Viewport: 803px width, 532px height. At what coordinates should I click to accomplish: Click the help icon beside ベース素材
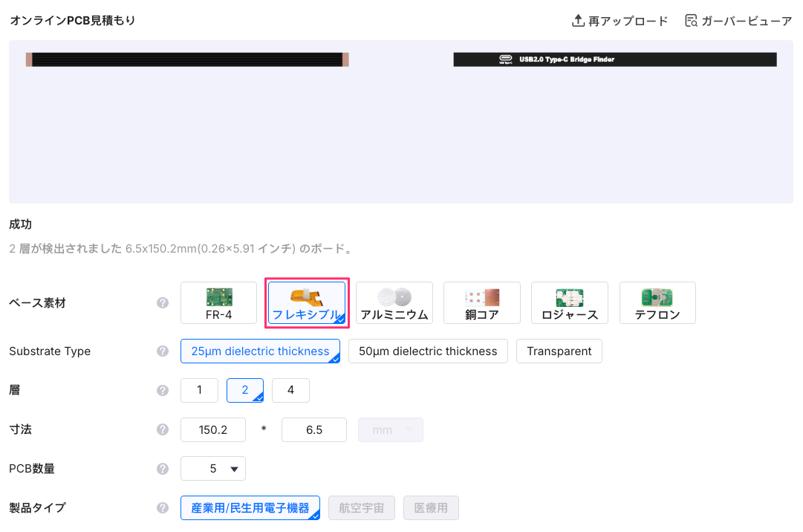coord(163,303)
